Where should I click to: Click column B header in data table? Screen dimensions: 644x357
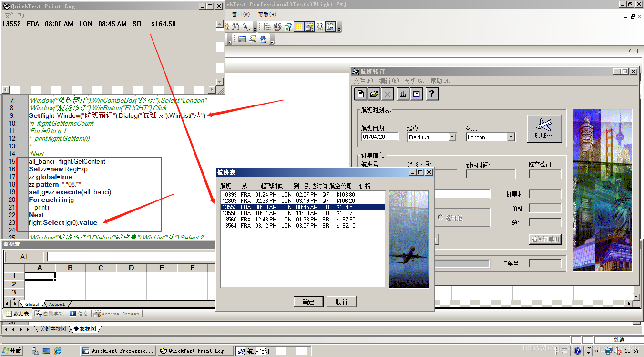pos(70,268)
